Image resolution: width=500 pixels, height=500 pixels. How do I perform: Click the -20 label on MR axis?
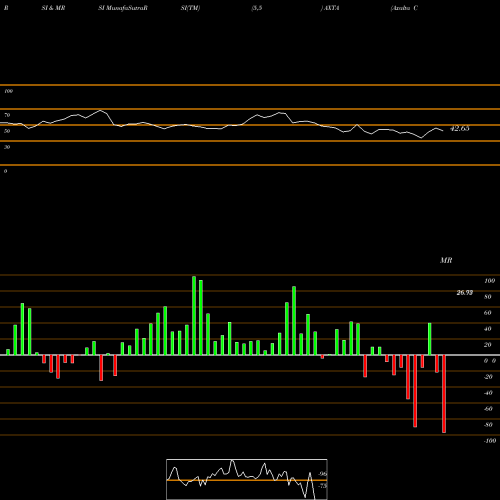point(488,377)
